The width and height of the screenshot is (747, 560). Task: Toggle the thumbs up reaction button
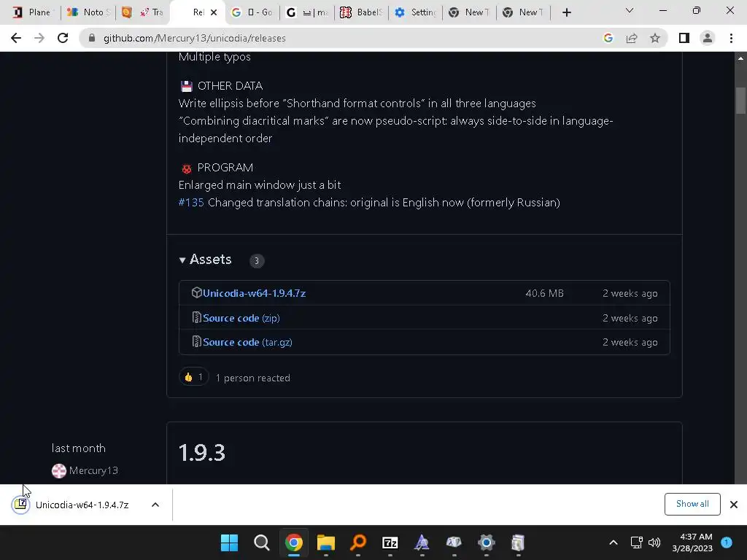(194, 378)
